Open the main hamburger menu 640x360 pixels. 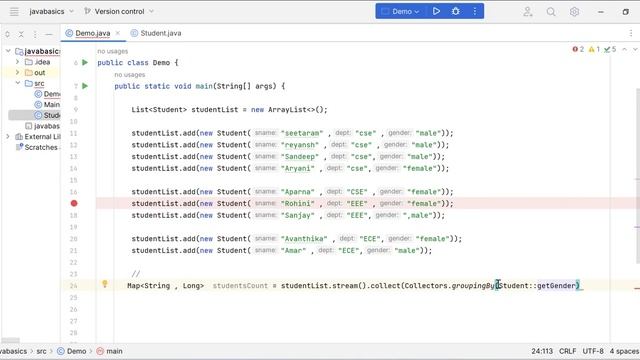pyautogui.click(x=14, y=11)
